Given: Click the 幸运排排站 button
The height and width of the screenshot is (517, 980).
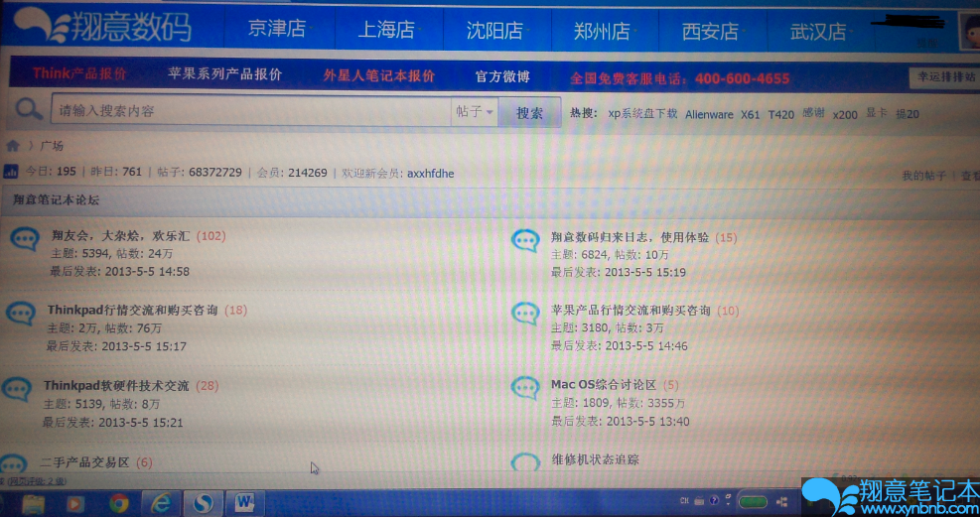Looking at the screenshot, I should (943, 77).
